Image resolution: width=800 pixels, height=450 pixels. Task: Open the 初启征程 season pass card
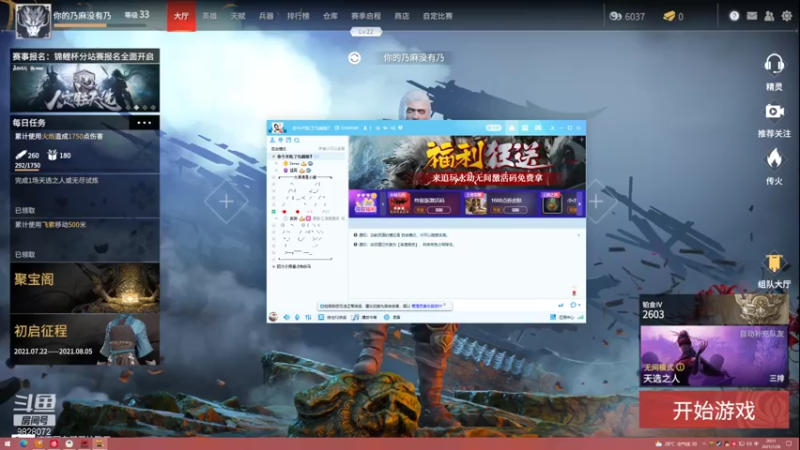[x=85, y=339]
